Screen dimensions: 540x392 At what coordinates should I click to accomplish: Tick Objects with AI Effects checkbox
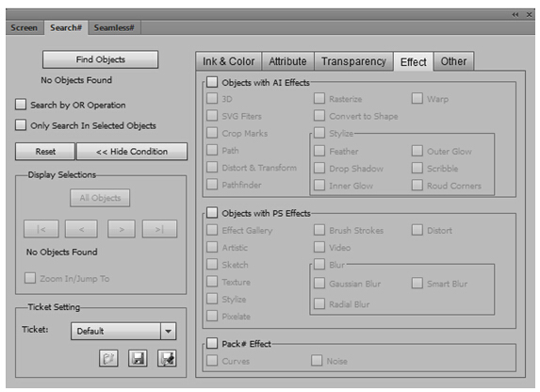212,82
